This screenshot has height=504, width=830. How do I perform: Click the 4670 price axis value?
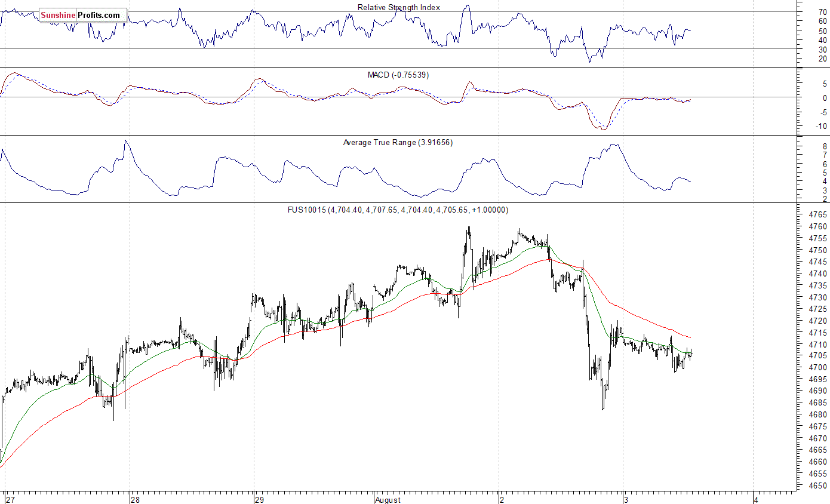[819, 438]
